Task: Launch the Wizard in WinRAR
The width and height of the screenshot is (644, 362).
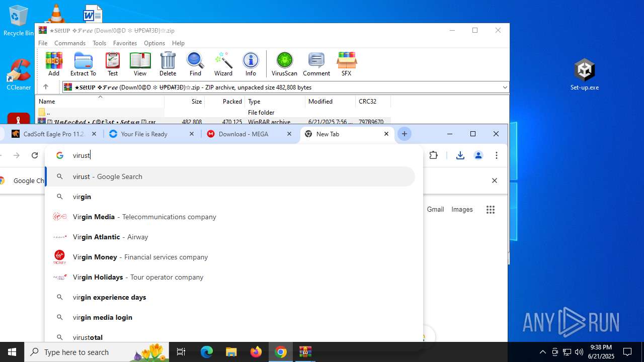Action: [x=223, y=64]
